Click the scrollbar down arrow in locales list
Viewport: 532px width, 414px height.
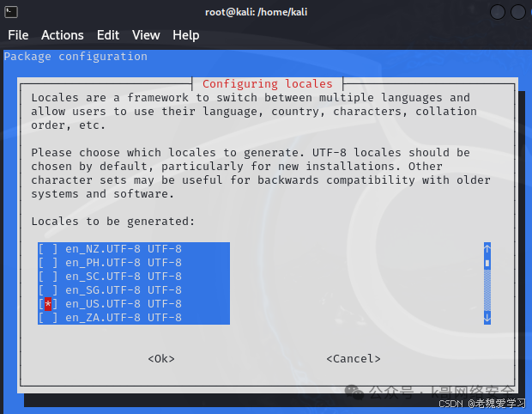[487, 318]
